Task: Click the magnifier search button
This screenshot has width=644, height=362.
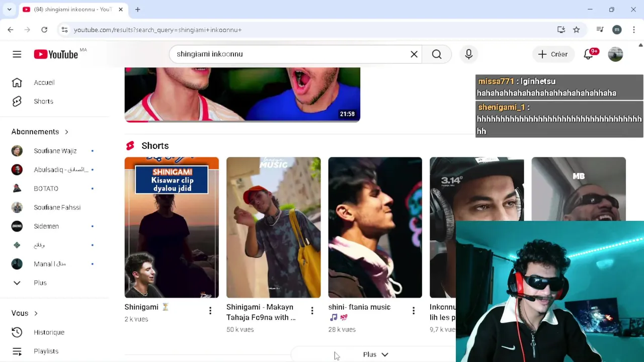Action: click(437, 54)
